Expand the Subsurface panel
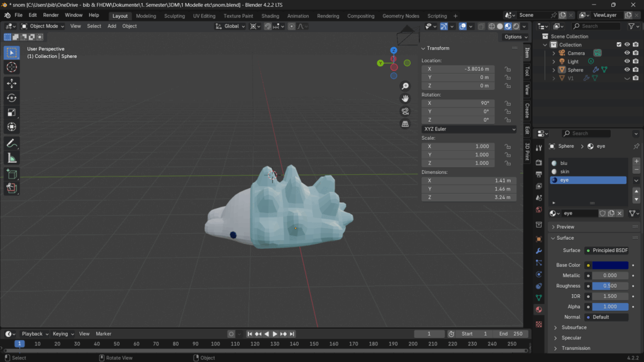Viewport: 644px width, 362px height. coord(574,327)
